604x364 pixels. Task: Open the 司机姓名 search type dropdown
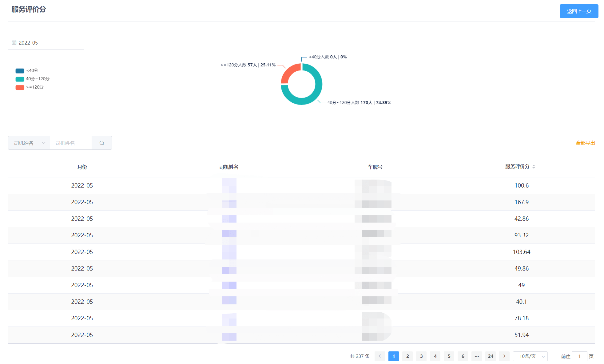(29, 143)
